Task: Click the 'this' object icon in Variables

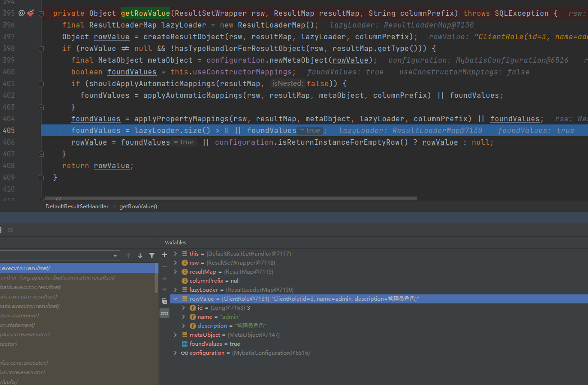Action: [185, 254]
